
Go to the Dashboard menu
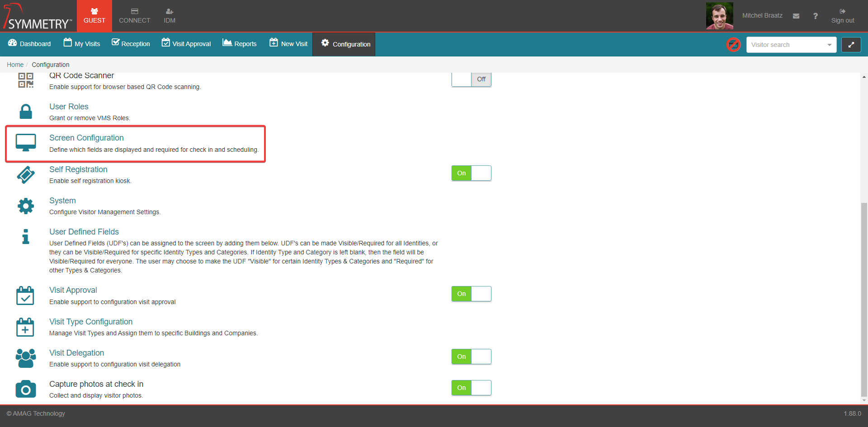[30, 44]
